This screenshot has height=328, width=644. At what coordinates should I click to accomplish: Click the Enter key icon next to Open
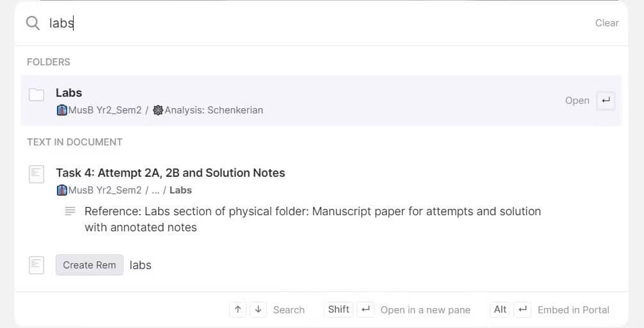pyautogui.click(x=606, y=101)
